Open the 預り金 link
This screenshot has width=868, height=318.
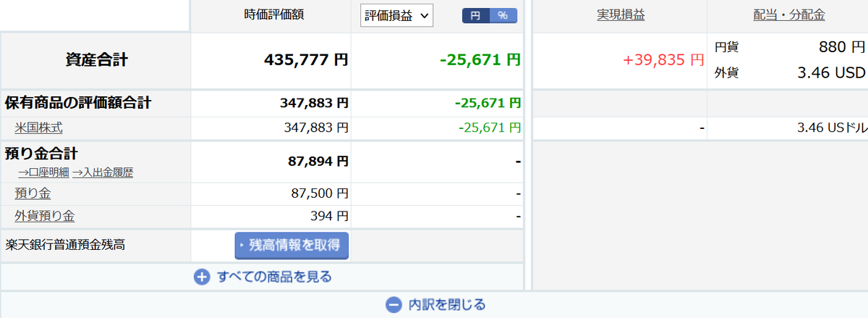33,193
